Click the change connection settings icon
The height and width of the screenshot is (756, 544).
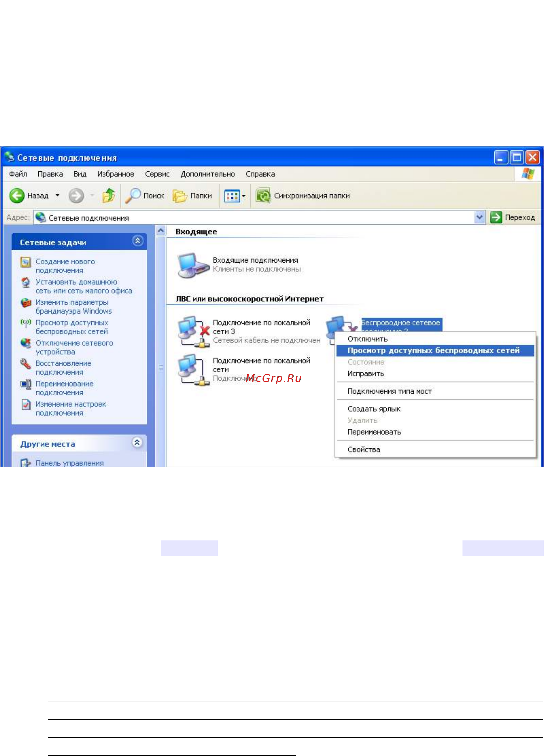tap(26, 405)
